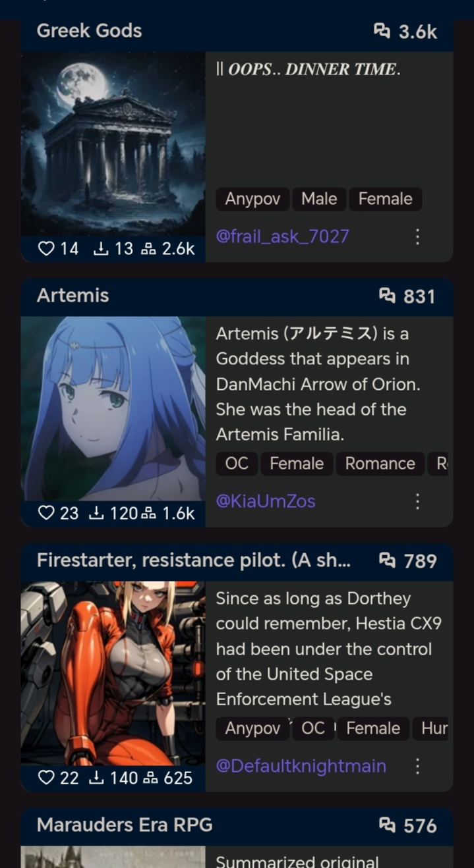Select the Anypov tag on Greek Gods
This screenshot has width=474, height=868.
[x=252, y=199]
